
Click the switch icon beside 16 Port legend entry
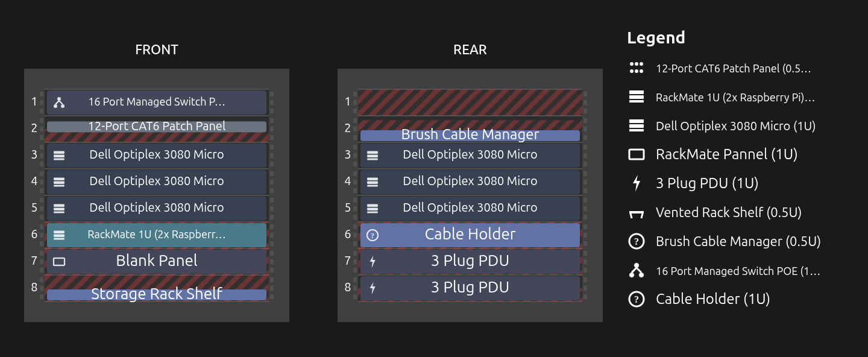click(x=637, y=271)
